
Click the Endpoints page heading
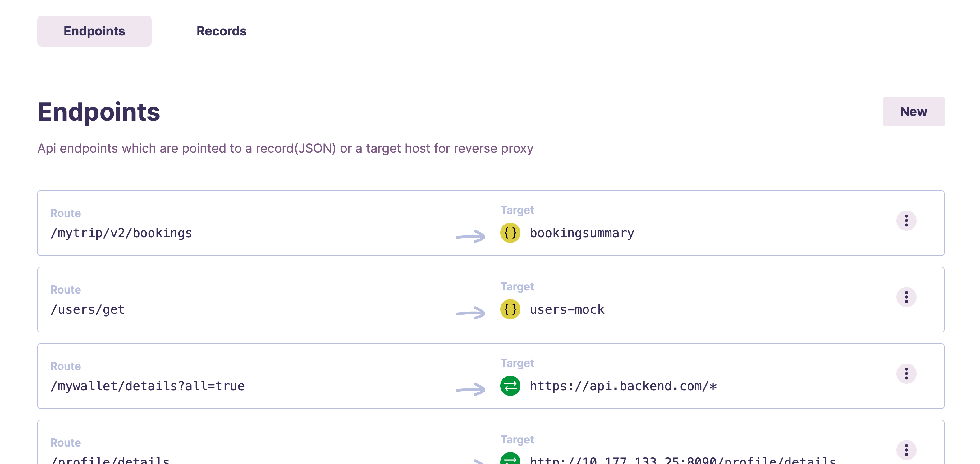pos(99,112)
